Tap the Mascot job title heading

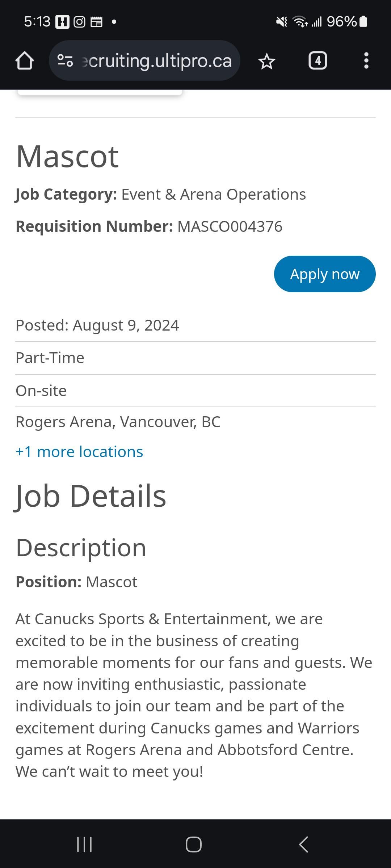(67, 157)
